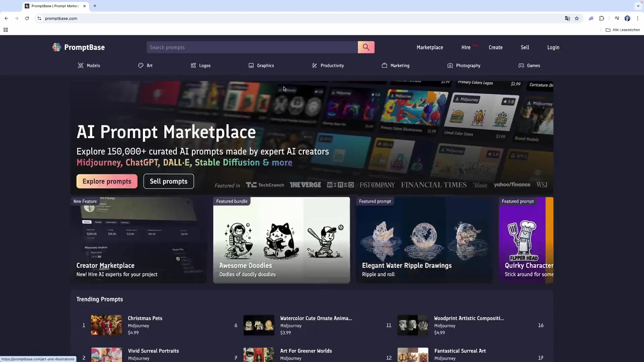The image size is (644, 362).
Task: Select the Graphics category icon
Action: [x=251, y=66]
